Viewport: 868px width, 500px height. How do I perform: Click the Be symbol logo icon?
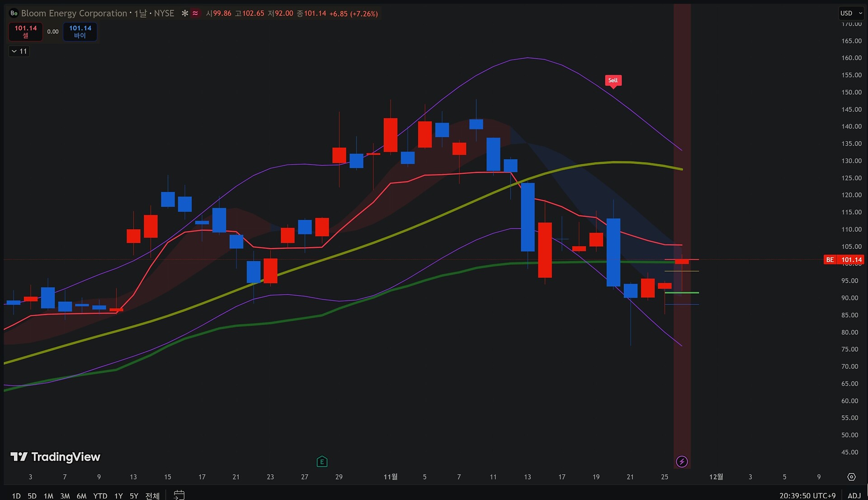(14, 14)
